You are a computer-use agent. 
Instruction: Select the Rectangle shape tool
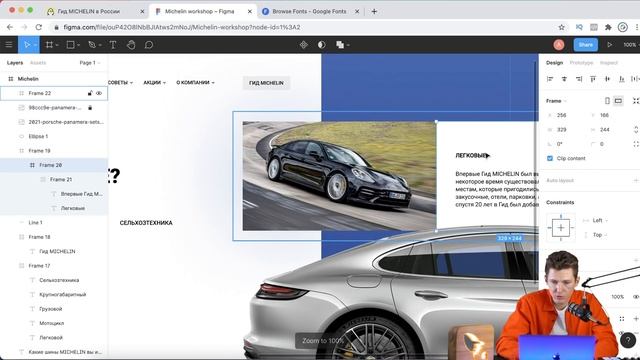(71, 45)
